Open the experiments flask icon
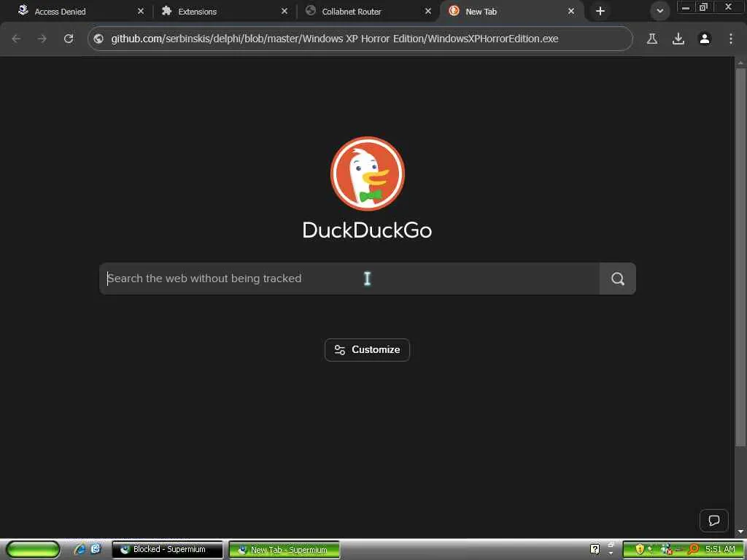 [x=652, y=39]
